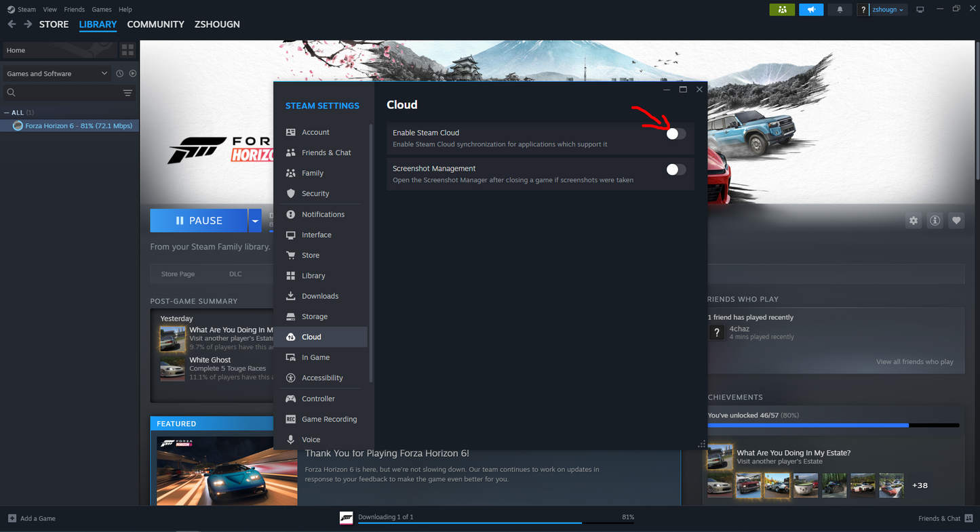Viewport: 980px width, 532px height.
Task: Click the achievements progress bar
Action: point(834,426)
